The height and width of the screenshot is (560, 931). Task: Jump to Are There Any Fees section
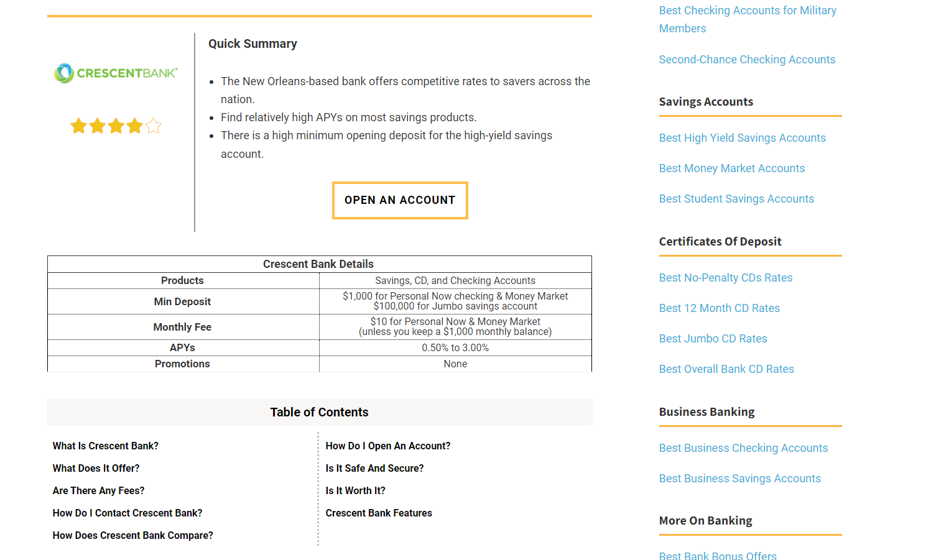(99, 491)
